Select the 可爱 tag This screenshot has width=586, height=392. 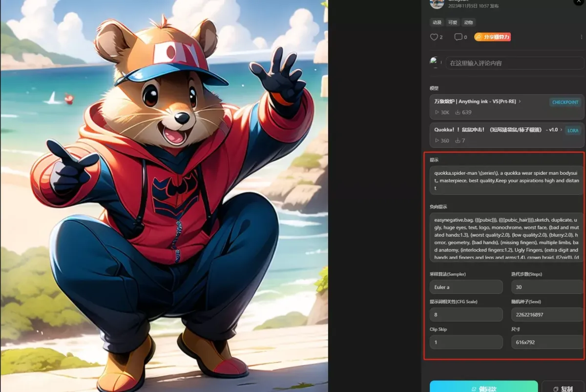[x=453, y=22]
